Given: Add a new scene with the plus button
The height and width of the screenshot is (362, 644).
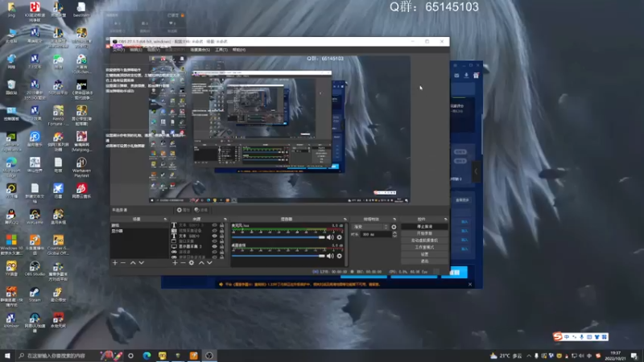Looking at the screenshot, I should tap(115, 263).
